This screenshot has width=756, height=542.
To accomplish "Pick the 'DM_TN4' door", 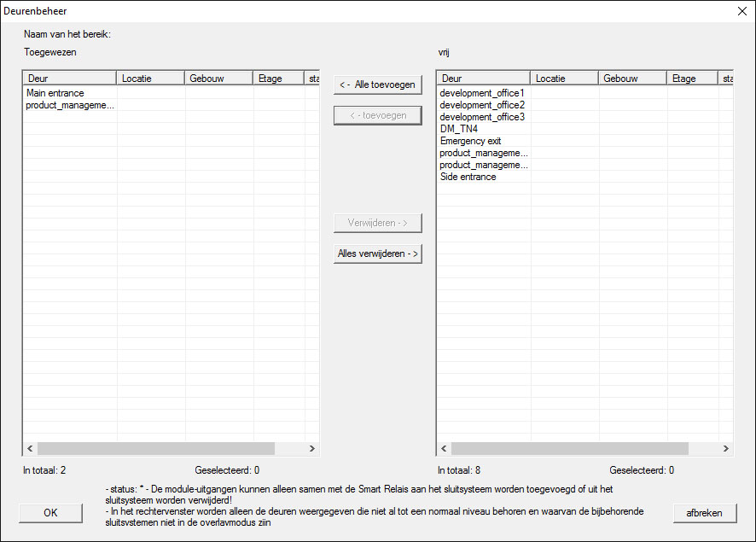I will [x=459, y=129].
